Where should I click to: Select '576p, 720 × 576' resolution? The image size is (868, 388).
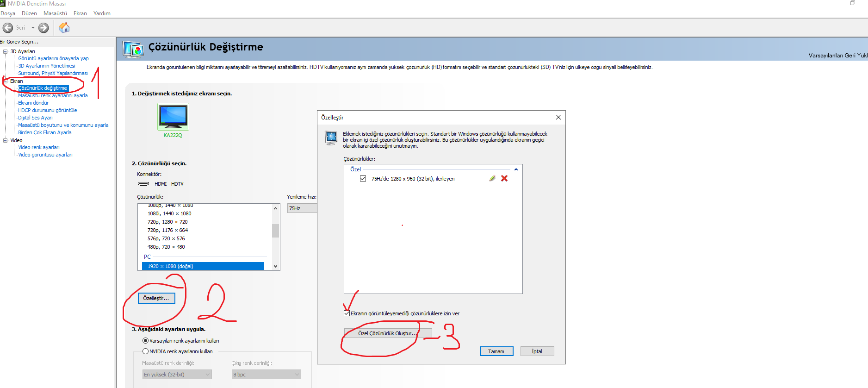pyautogui.click(x=166, y=238)
